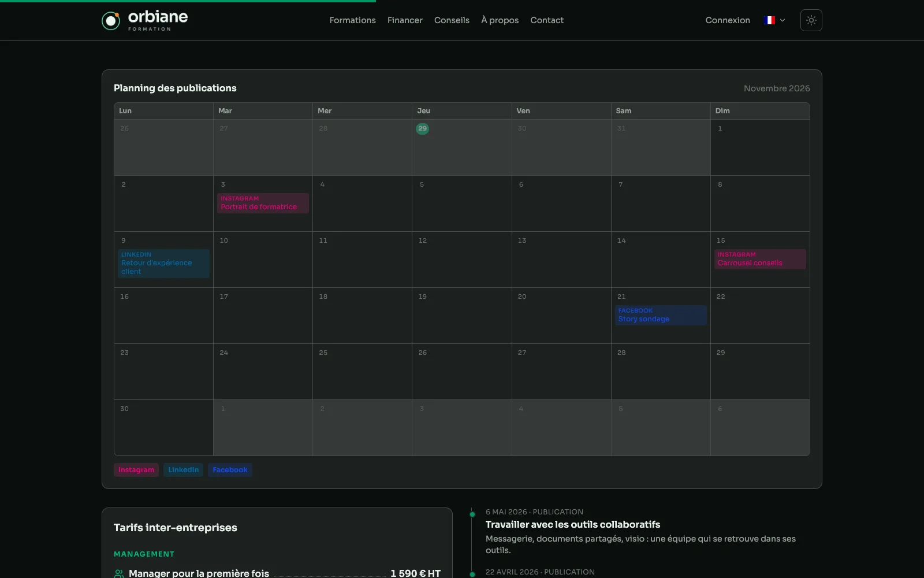
Task: Open the Facebook Story sondage event
Action: click(x=661, y=315)
